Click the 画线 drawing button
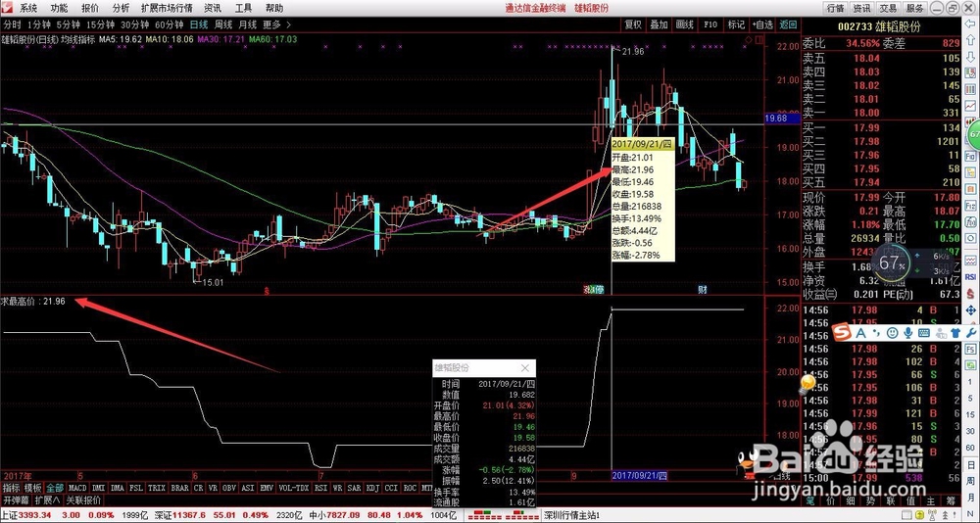Screen dimensions: 980x523 click(684, 25)
